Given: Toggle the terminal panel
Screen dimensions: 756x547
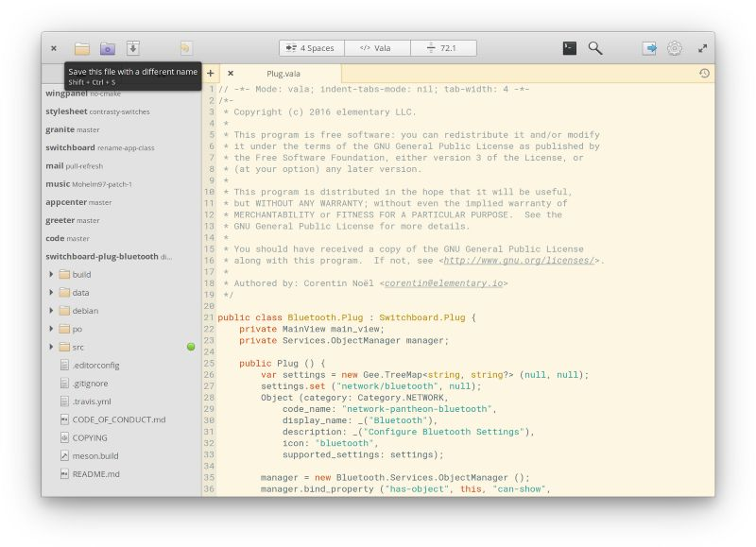Looking at the screenshot, I should click(x=569, y=46).
